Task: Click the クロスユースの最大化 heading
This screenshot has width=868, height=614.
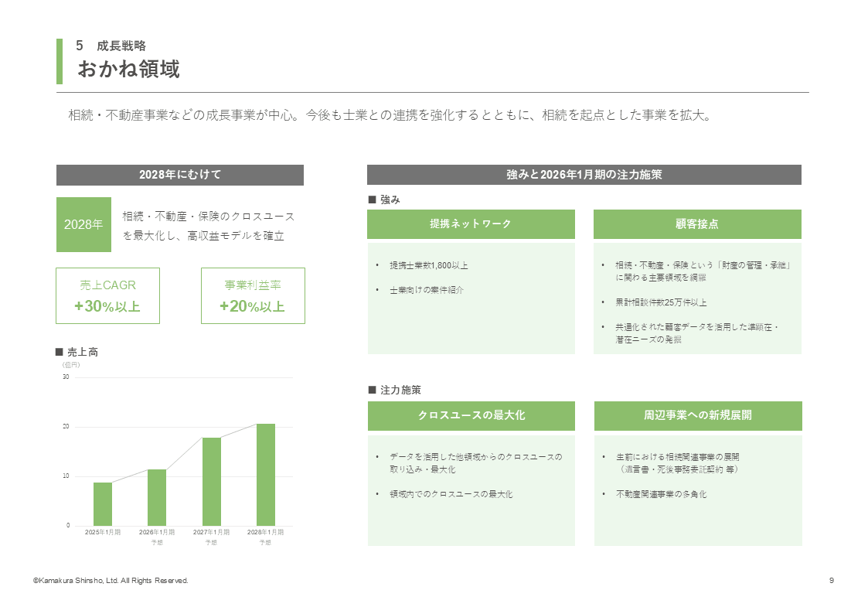Action: tap(471, 415)
